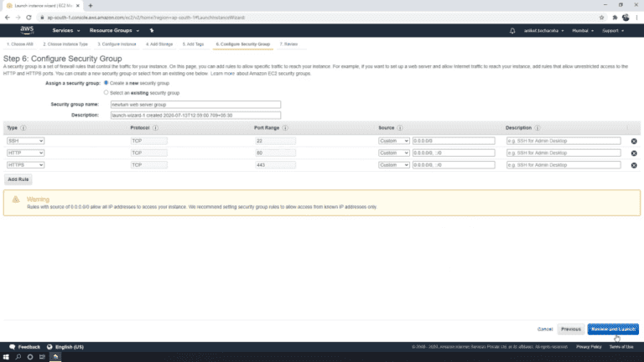Screen dimensions: 644x362
Task: Select Create a new security group option
Action: click(106, 83)
